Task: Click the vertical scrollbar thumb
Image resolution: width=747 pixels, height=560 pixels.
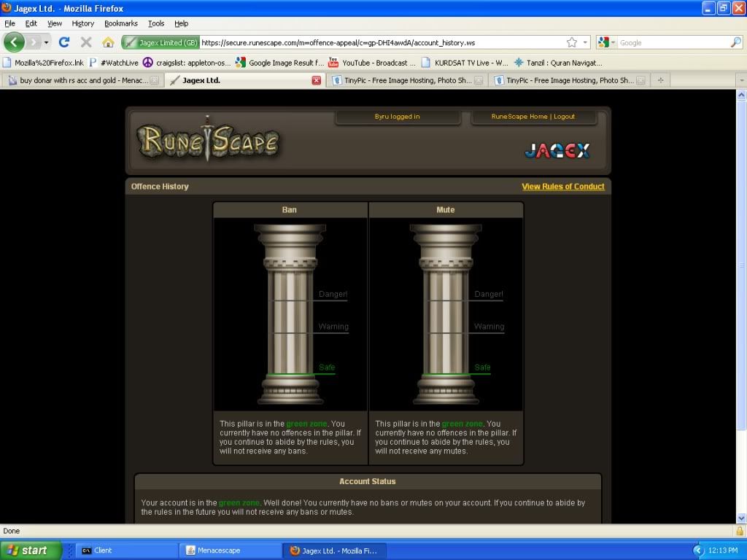Action: tap(741, 264)
